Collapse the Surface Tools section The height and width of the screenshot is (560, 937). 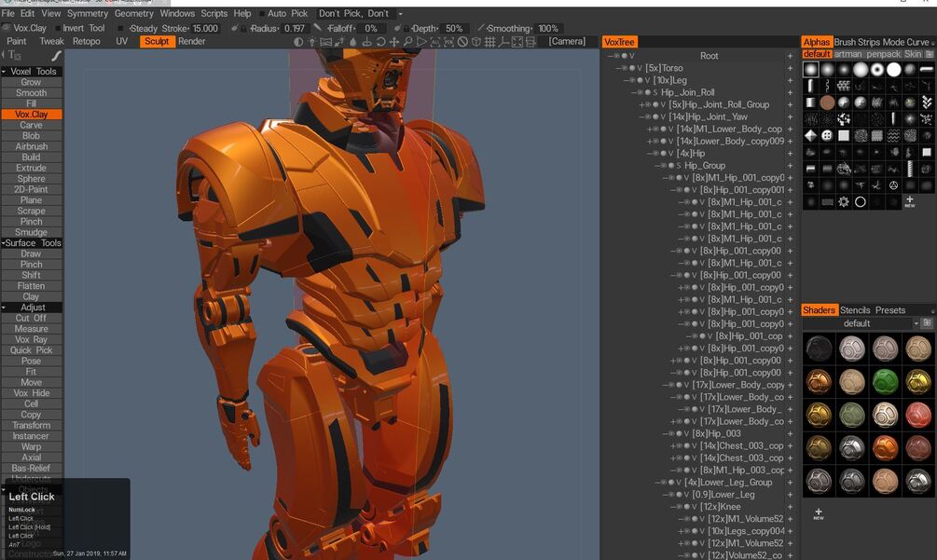click(x=3, y=243)
